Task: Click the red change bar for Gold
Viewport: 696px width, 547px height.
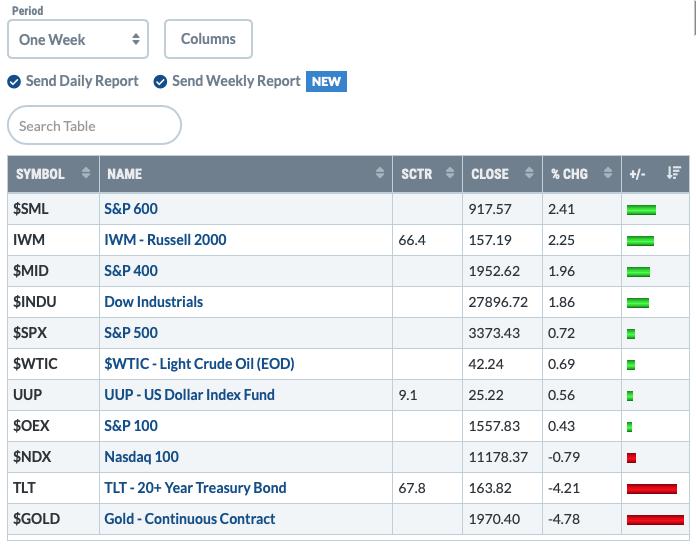Action: (655, 520)
